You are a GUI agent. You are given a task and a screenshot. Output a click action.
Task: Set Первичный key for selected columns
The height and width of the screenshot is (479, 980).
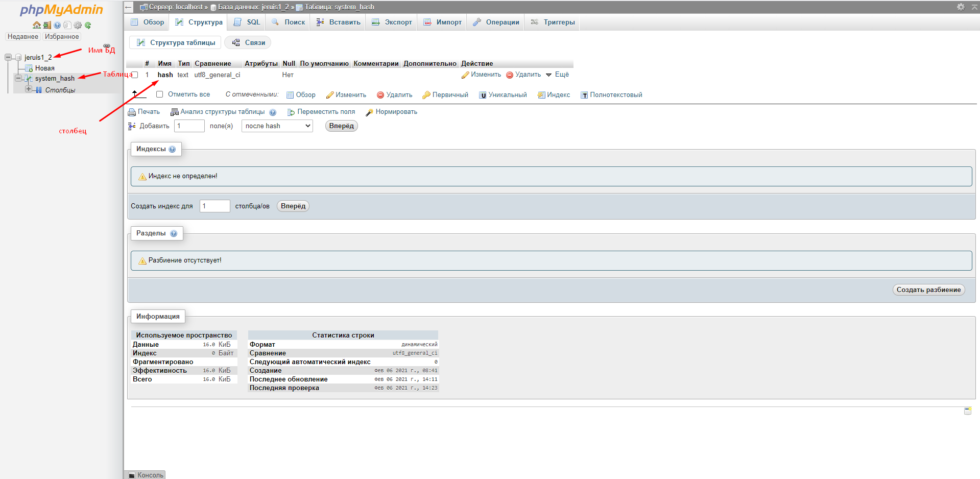pos(445,95)
